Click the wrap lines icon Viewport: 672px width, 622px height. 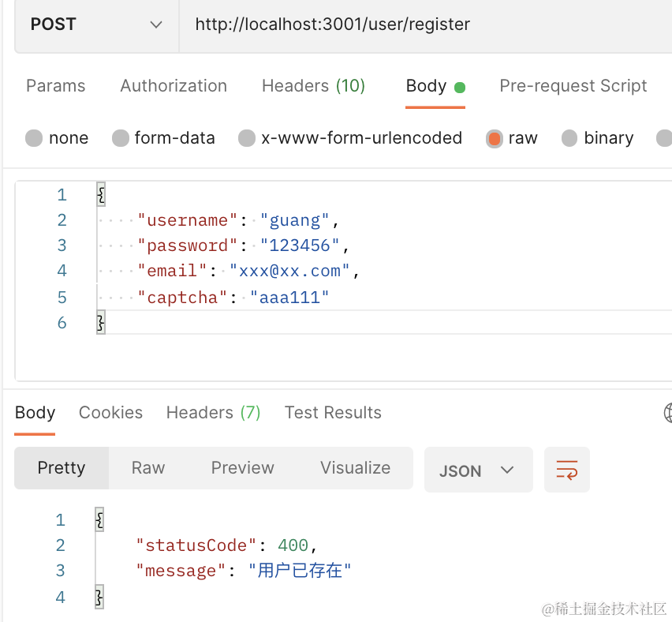pos(566,470)
